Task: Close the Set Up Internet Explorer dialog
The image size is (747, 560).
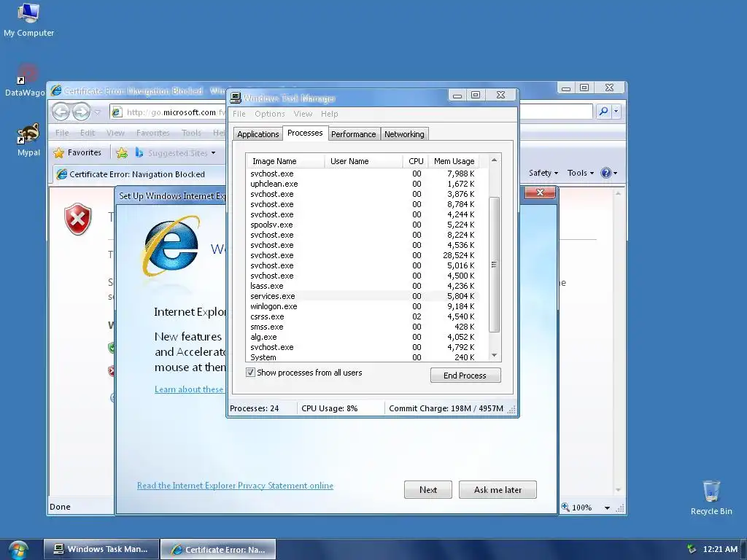Action: (x=541, y=192)
